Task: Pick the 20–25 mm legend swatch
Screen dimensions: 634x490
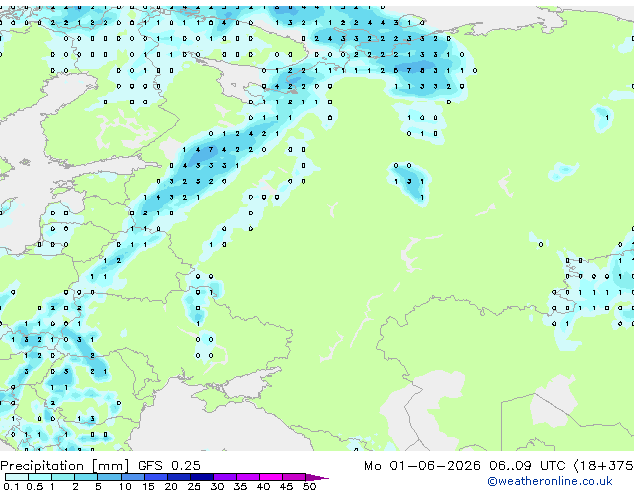Action: click(178, 477)
